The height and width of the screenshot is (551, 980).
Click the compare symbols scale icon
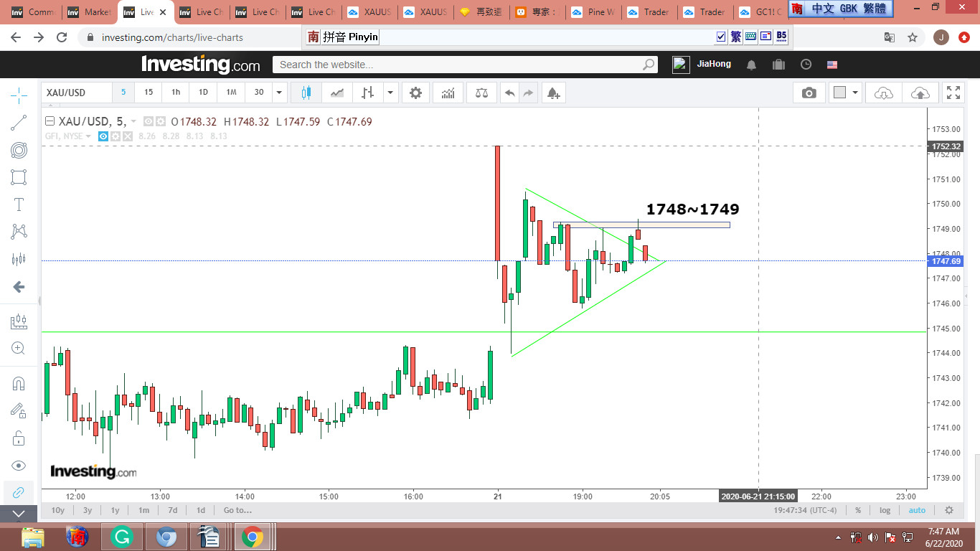[x=481, y=93]
